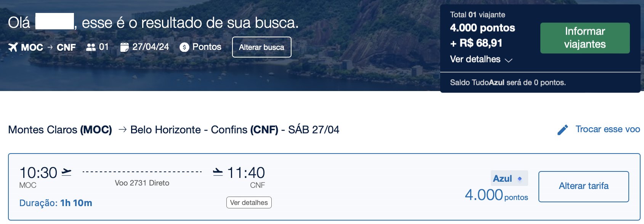Screen dimensions: 644x224
Task: Click the Pontos payment label
Action: (207, 47)
